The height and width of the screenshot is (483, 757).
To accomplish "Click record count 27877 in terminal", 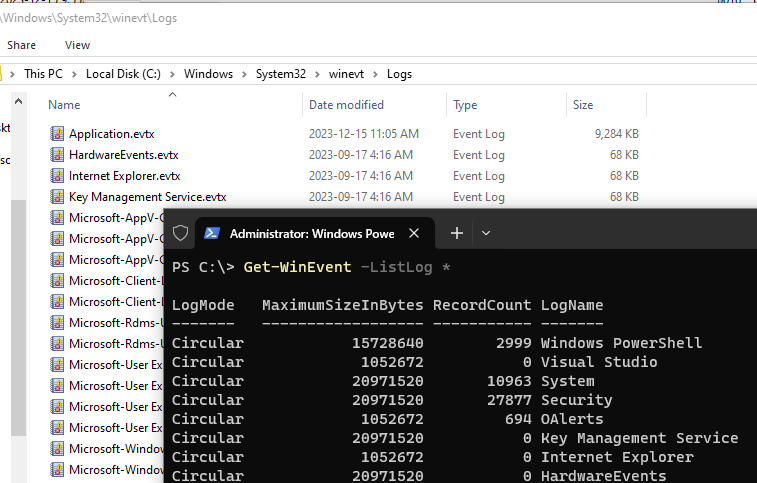I will pos(509,400).
